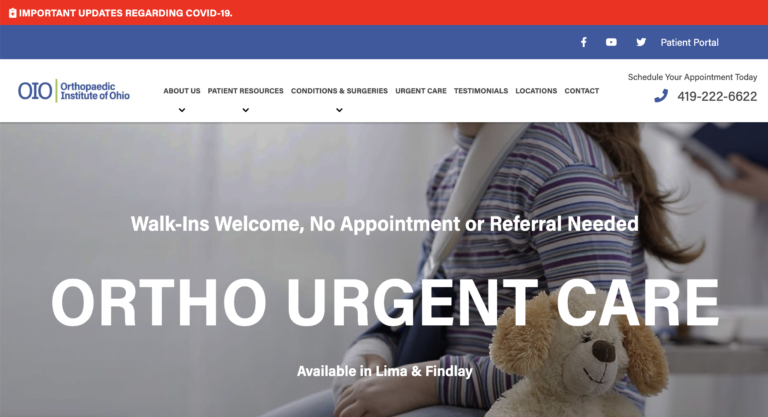Screen dimensions: 768x417
Task: Click the blue phone handset icon
Action: (661, 96)
